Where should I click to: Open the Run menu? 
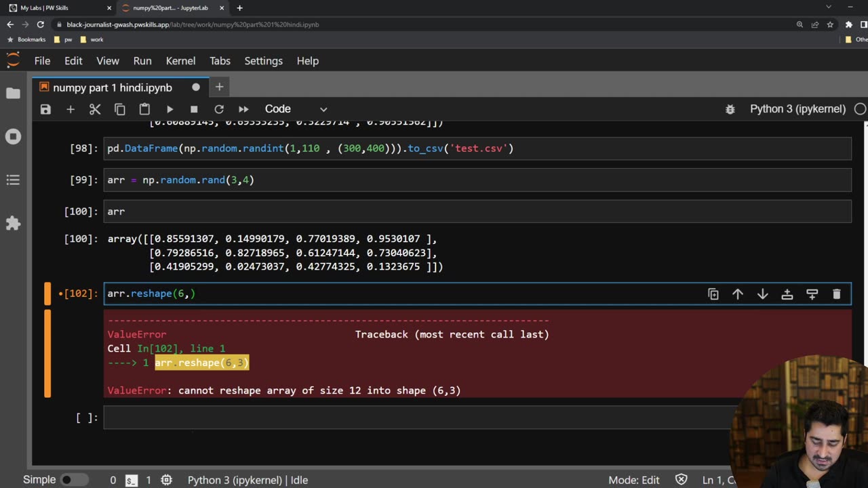(142, 61)
